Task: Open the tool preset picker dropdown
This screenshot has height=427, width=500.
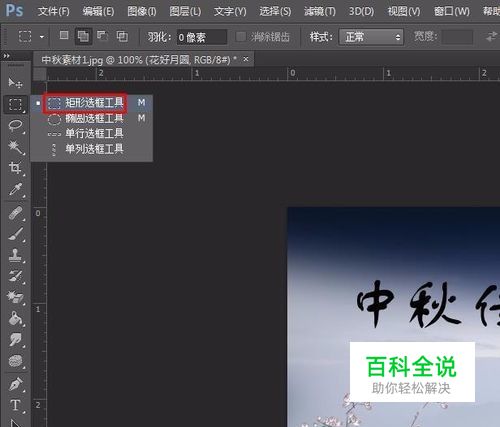Action: 42,37
